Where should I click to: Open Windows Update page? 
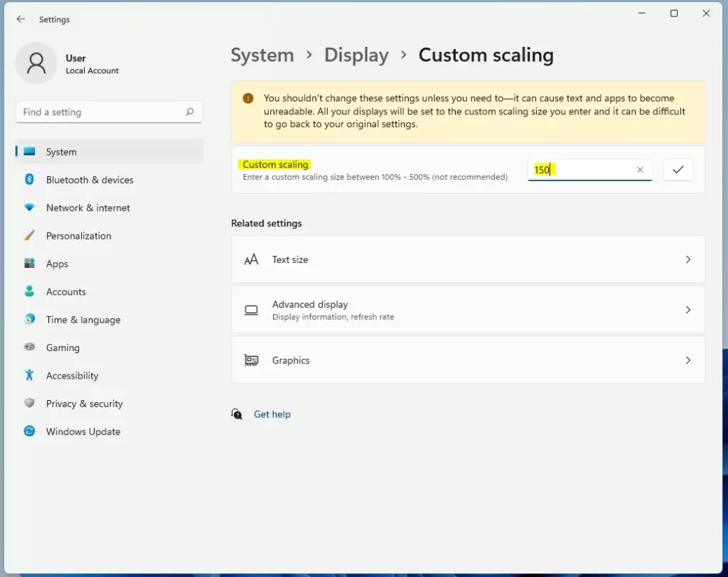[109, 431]
